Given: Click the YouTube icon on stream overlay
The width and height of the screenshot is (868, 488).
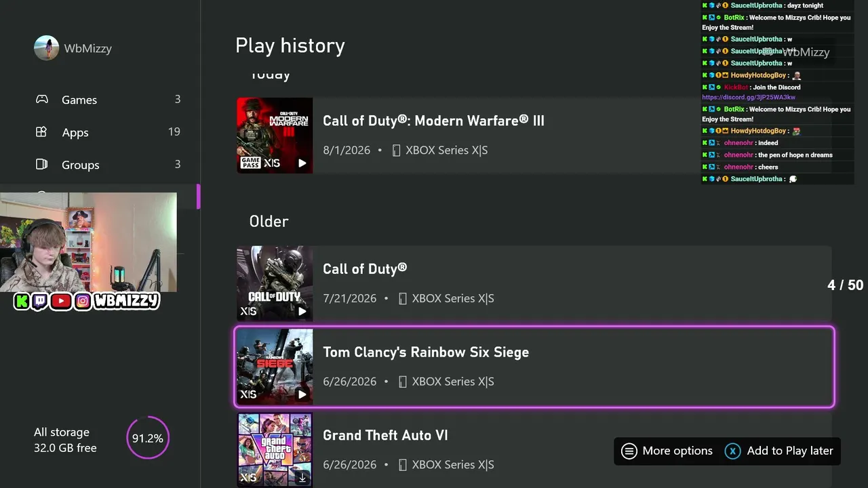Looking at the screenshot, I should tap(61, 301).
